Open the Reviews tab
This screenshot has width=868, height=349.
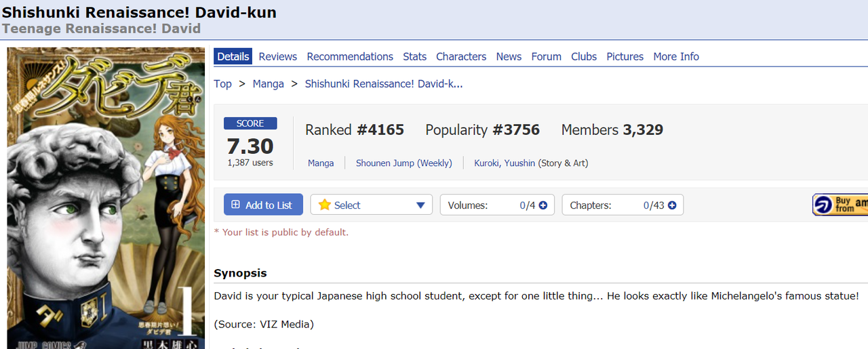[x=278, y=56]
